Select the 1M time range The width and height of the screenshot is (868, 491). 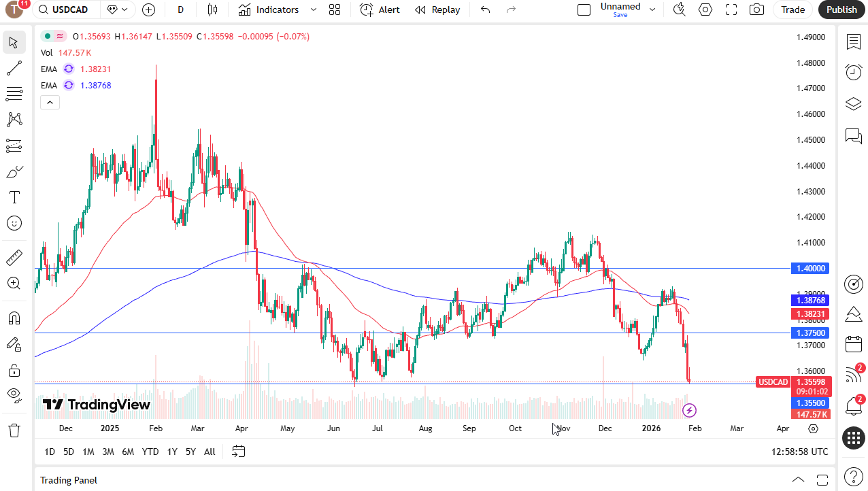click(88, 452)
